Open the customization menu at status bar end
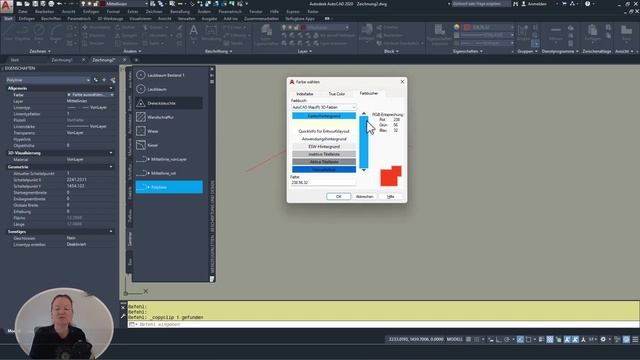This screenshot has width=640, height=360. pos(635,339)
